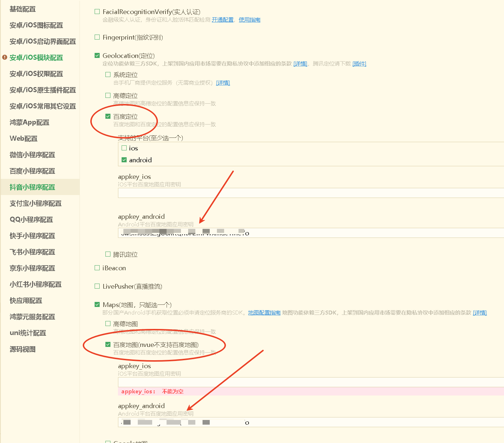Screen dimensions: 504x443
Task: Open 开通配置 link for facial recognition
Action: [x=223, y=20]
